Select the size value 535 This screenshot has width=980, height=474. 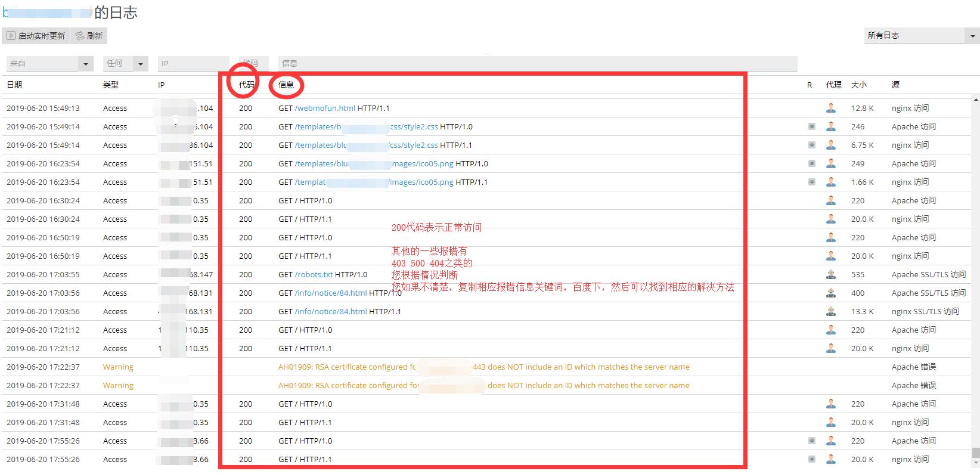click(858, 274)
